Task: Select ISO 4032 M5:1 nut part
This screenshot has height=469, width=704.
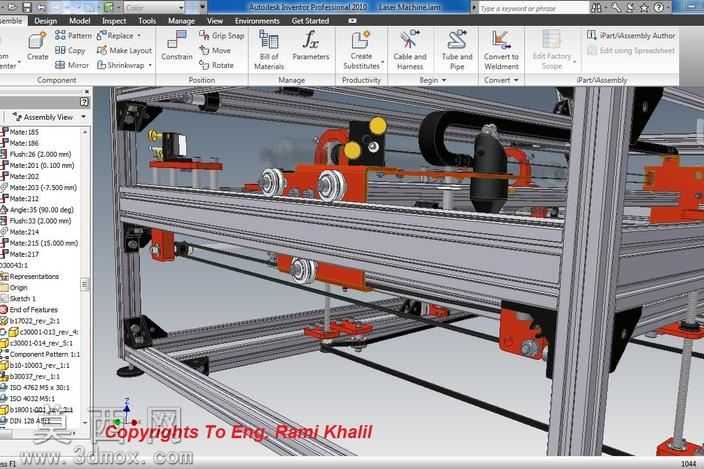Action: (28, 399)
